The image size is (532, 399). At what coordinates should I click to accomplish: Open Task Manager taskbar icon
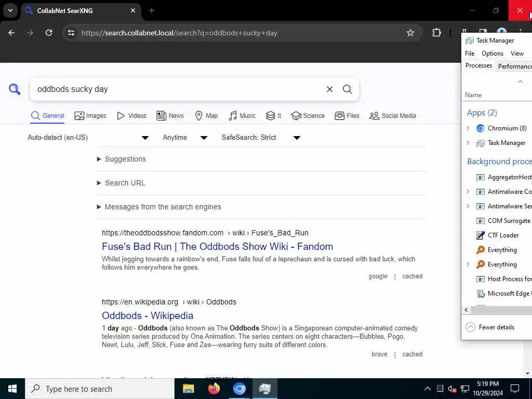pyautogui.click(x=264, y=389)
